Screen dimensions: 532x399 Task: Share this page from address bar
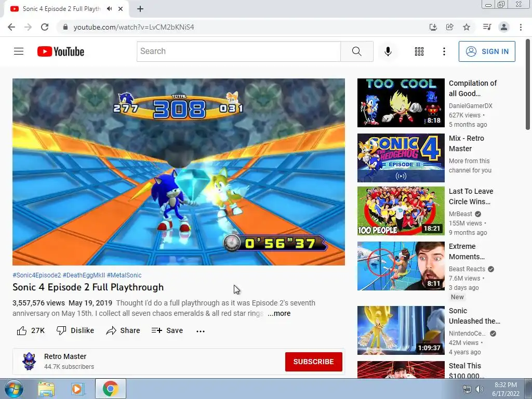pos(449,27)
